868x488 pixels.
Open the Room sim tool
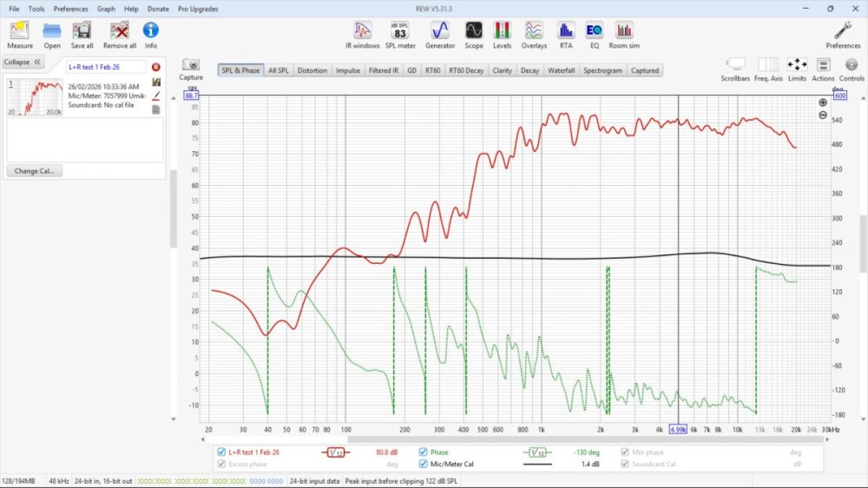click(x=623, y=33)
